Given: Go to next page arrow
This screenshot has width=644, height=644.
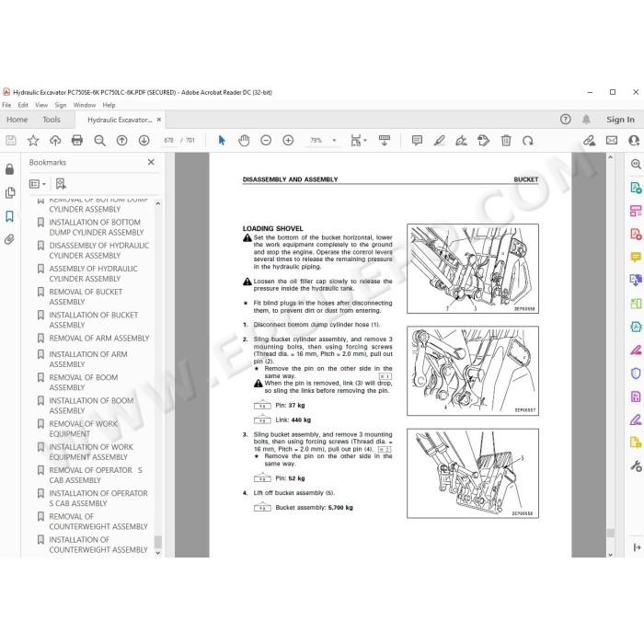Looking at the screenshot, I should coord(144,141).
